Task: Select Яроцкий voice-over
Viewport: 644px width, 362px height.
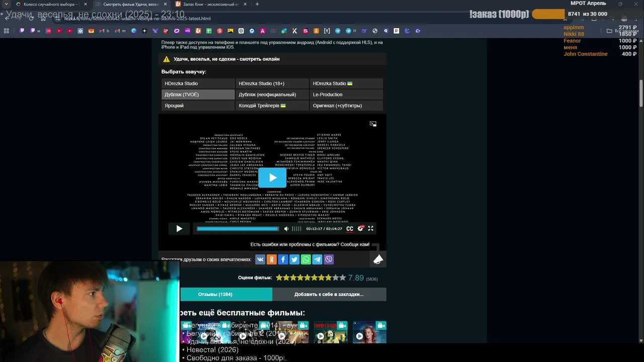Action: click(198, 106)
